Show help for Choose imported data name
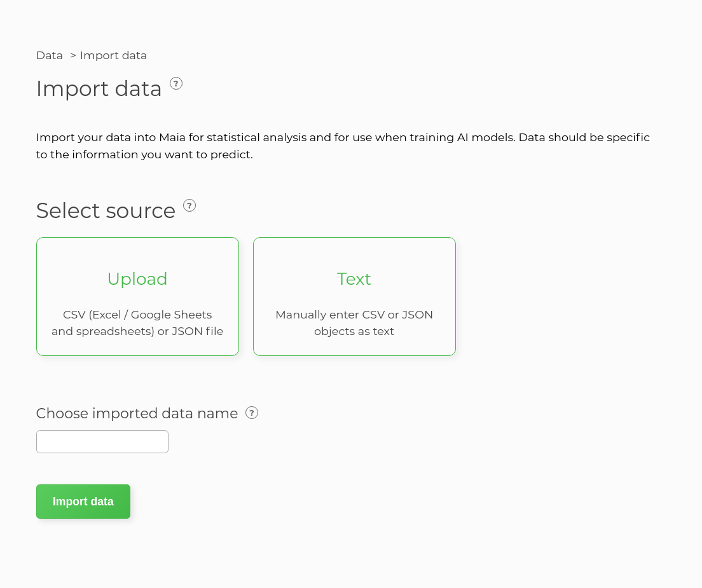Viewport: 702px width, 588px height. click(252, 413)
